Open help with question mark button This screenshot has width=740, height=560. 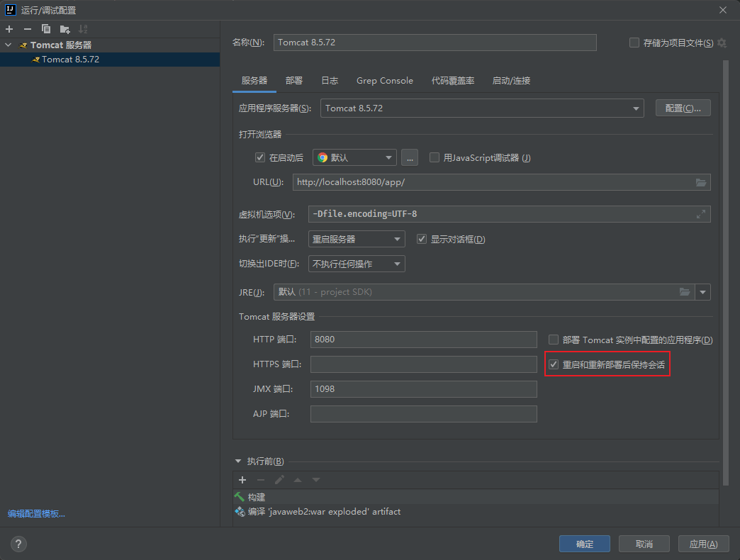point(18,544)
